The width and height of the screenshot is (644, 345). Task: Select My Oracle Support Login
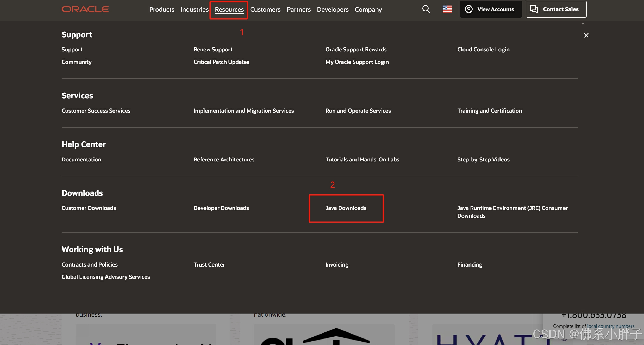[x=357, y=62]
